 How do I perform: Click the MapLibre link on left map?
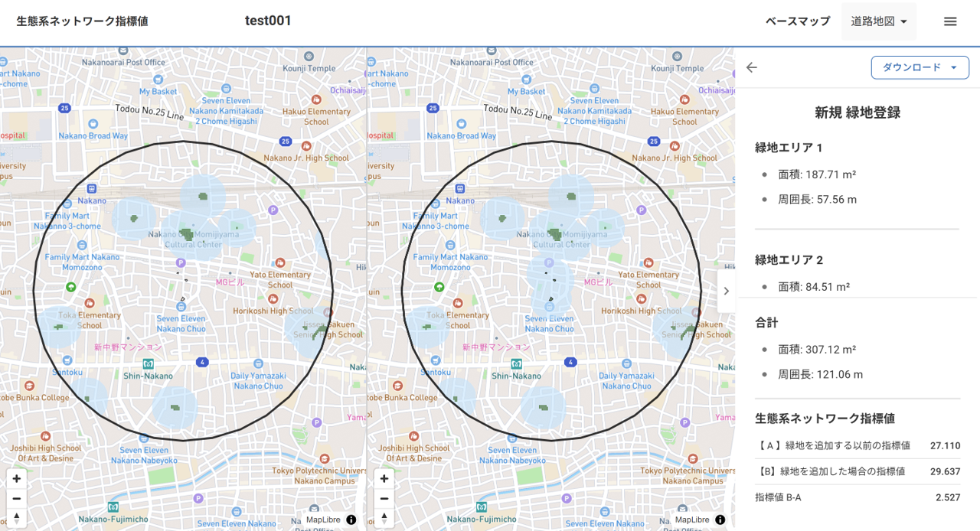pyautogui.click(x=322, y=520)
